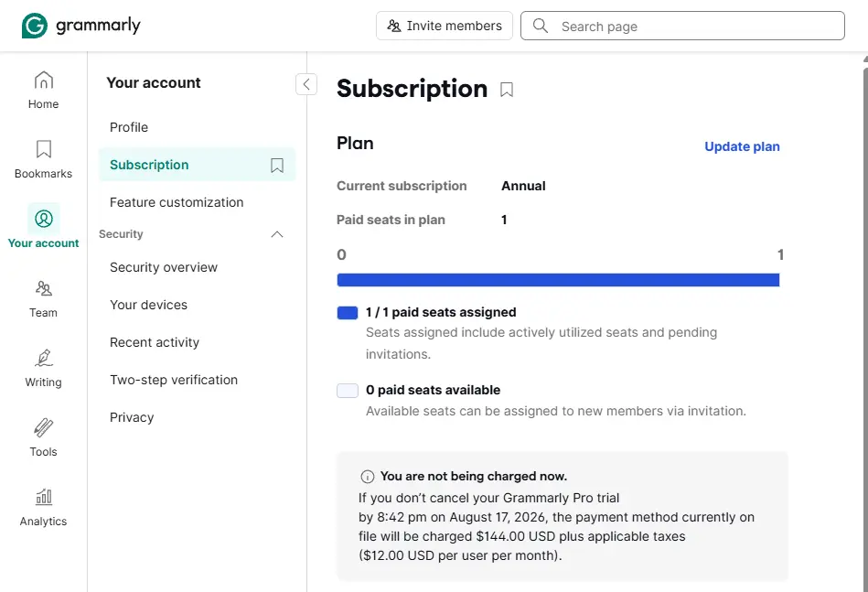This screenshot has width=868, height=592.
Task: Click the 'Current subscription' label
Action: click(x=402, y=186)
